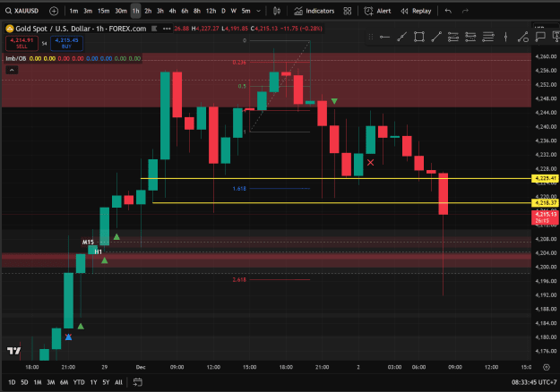This screenshot has width=560, height=392.
Task: Change chart to the 2h timeframe
Action: (148, 11)
